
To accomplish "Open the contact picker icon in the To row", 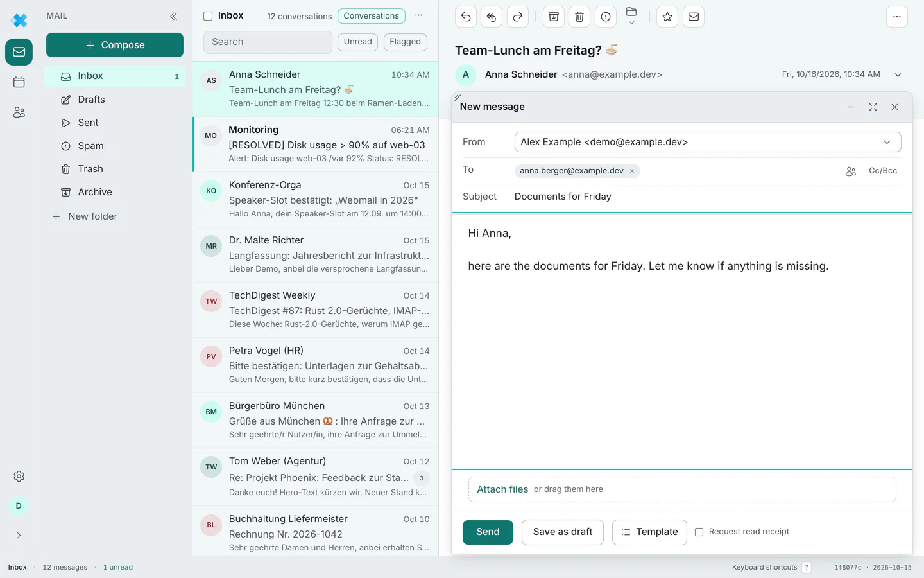I will [x=851, y=171].
